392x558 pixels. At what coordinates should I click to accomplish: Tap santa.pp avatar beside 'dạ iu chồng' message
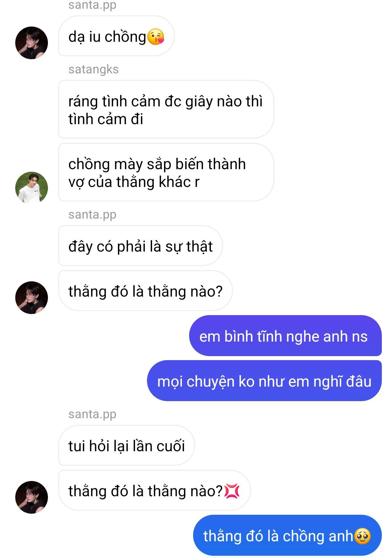tap(32, 43)
